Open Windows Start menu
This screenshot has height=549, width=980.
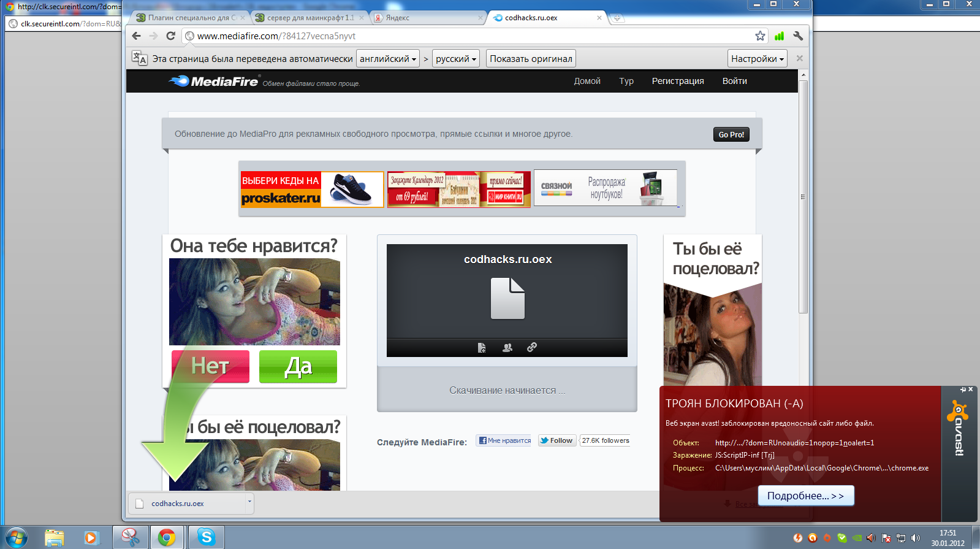pyautogui.click(x=16, y=537)
